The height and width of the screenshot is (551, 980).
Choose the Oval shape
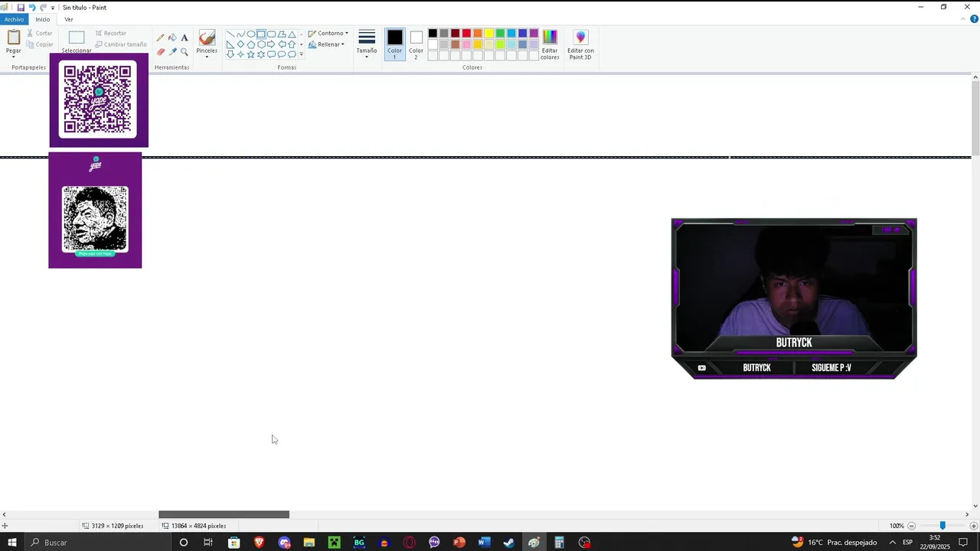pos(250,34)
